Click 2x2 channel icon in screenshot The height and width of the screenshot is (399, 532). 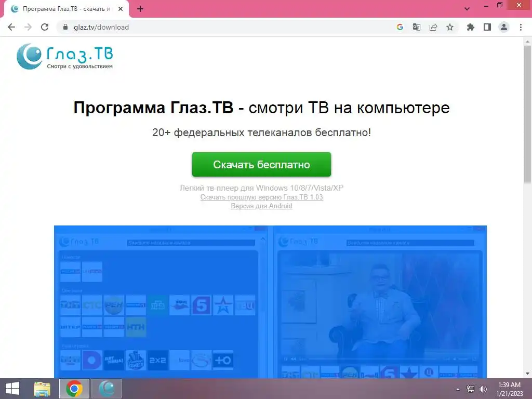pos(157,360)
